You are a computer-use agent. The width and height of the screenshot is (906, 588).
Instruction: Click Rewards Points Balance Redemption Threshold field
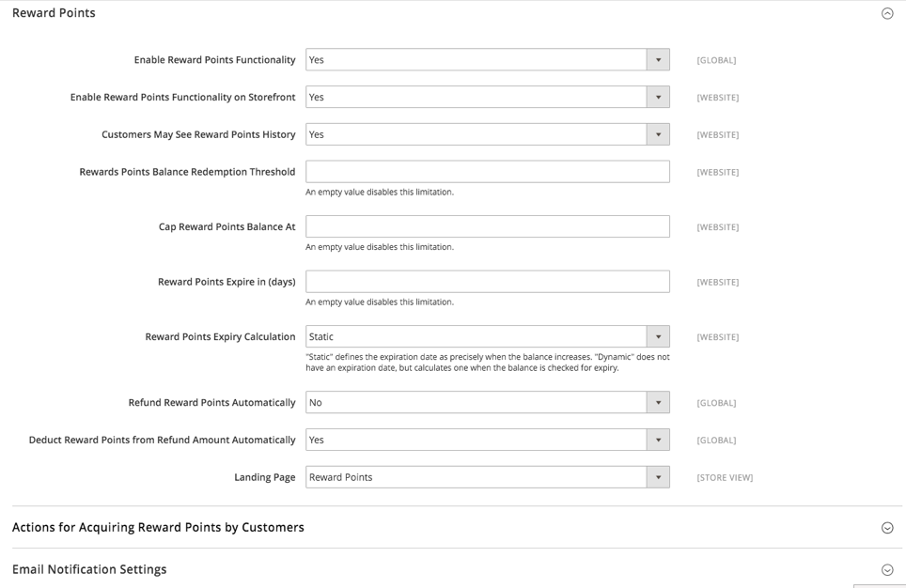(488, 172)
